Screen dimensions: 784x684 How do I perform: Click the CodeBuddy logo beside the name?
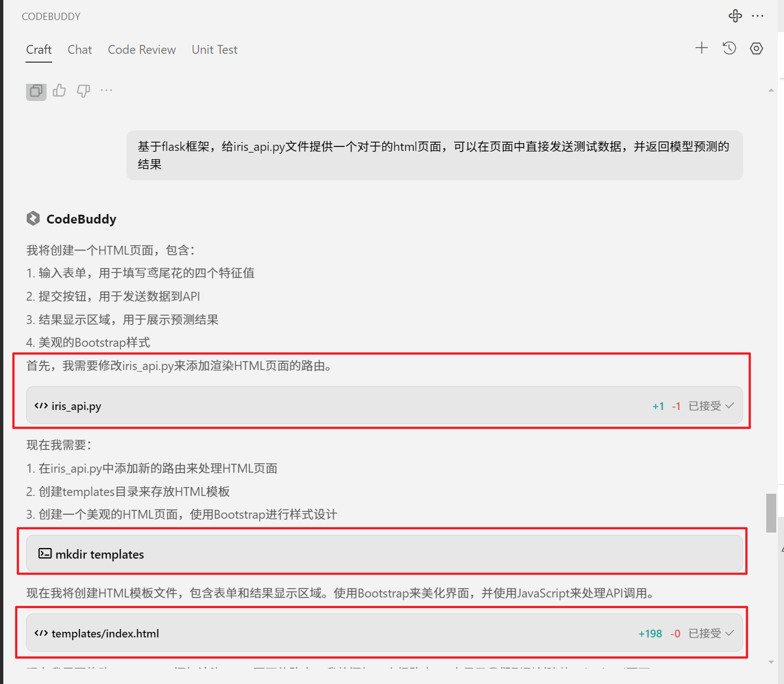(33, 219)
